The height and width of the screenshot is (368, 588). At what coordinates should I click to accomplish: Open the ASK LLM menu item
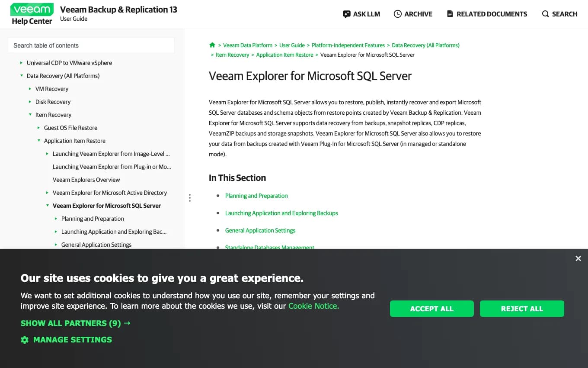click(361, 14)
